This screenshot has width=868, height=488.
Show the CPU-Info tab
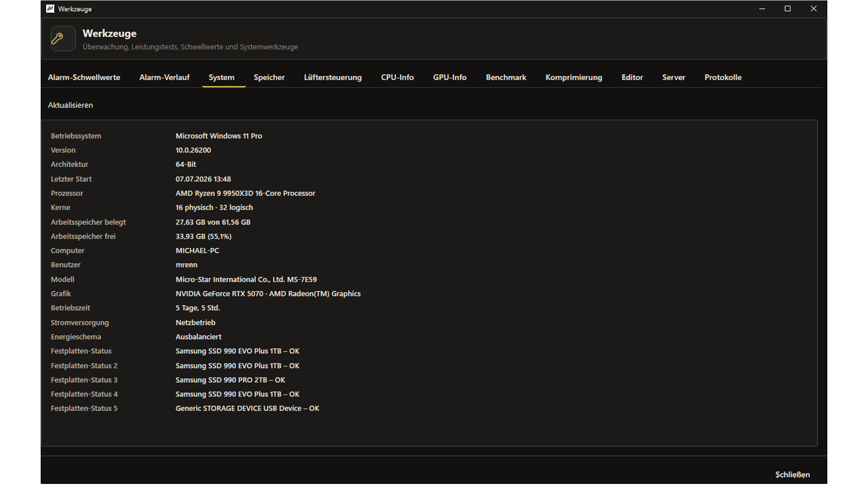click(x=397, y=77)
